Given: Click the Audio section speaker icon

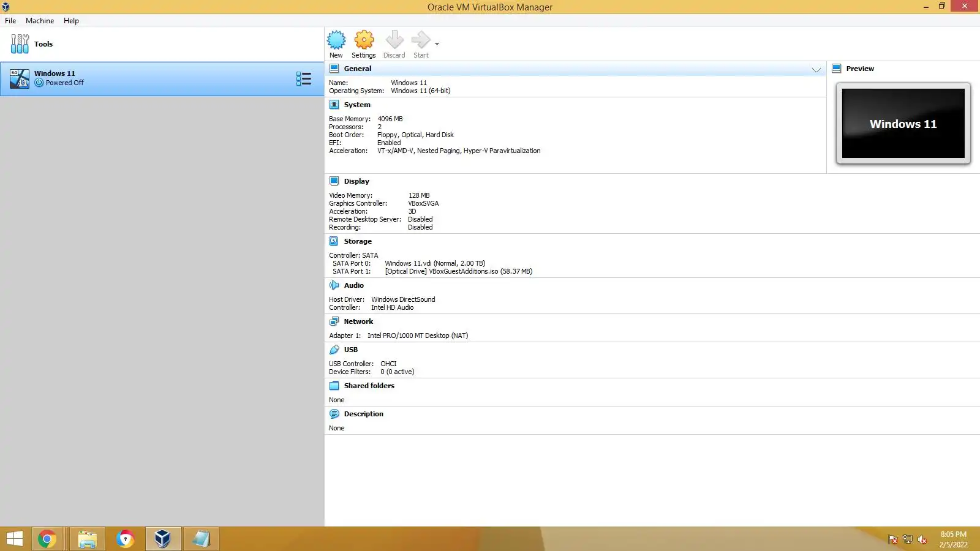Looking at the screenshot, I should click(x=334, y=285).
